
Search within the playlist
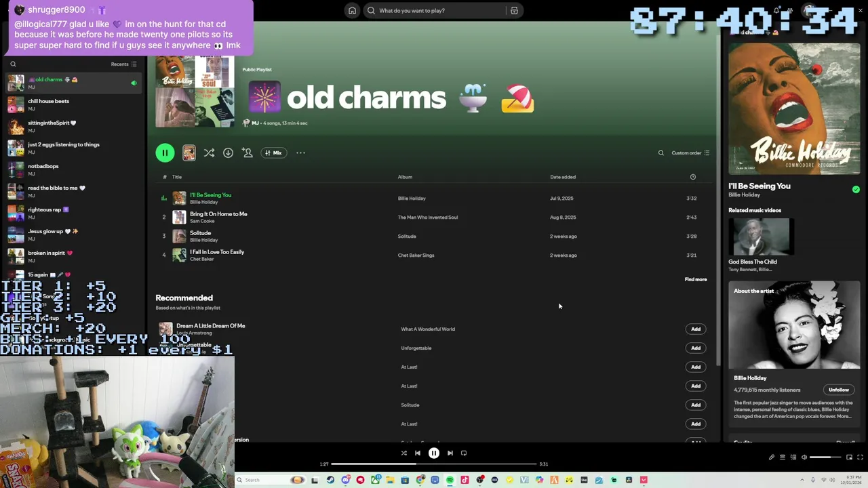661,152
